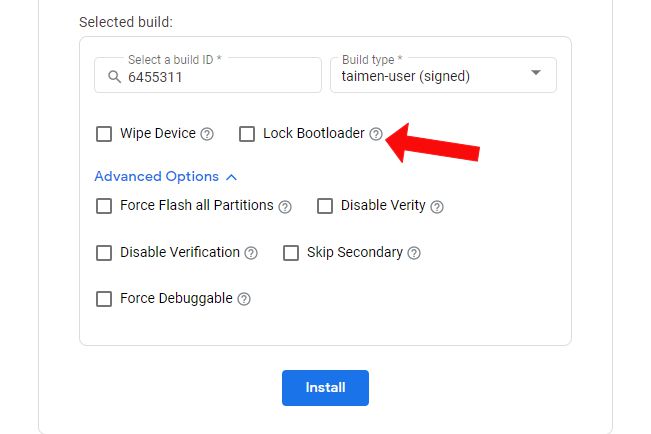Select the Skip Secondary checkbox
Image resolution: width=651 pixels, height=434 pixels.
[x=291, y=253]
